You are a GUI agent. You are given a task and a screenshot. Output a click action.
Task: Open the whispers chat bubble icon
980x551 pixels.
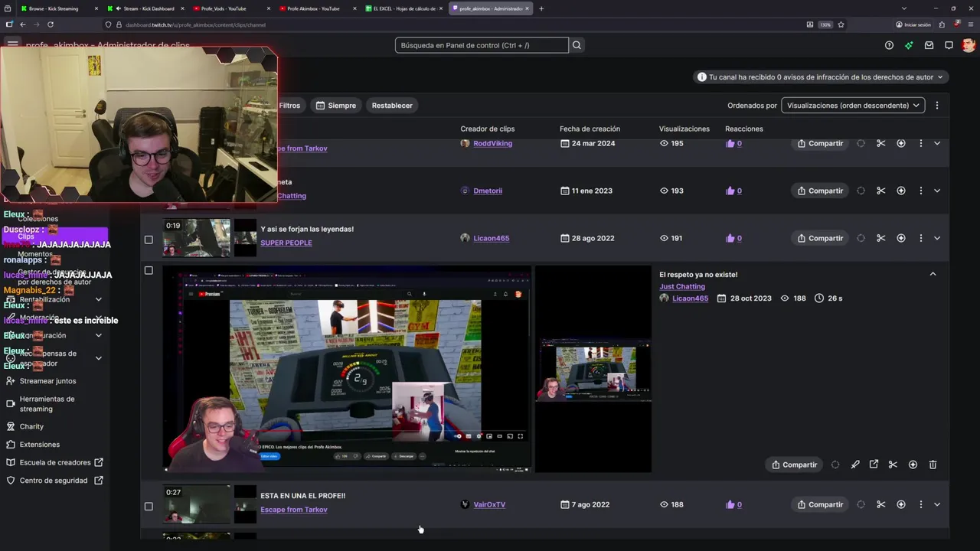[x=949, y=45]
